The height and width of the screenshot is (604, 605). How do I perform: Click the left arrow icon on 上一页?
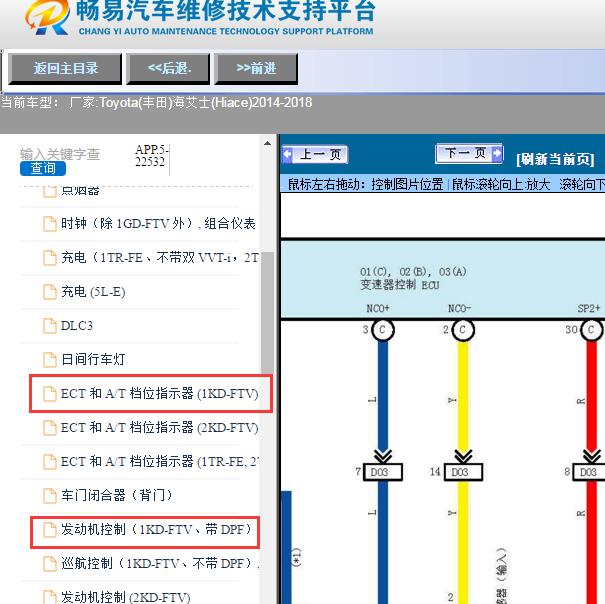[288, 154]
